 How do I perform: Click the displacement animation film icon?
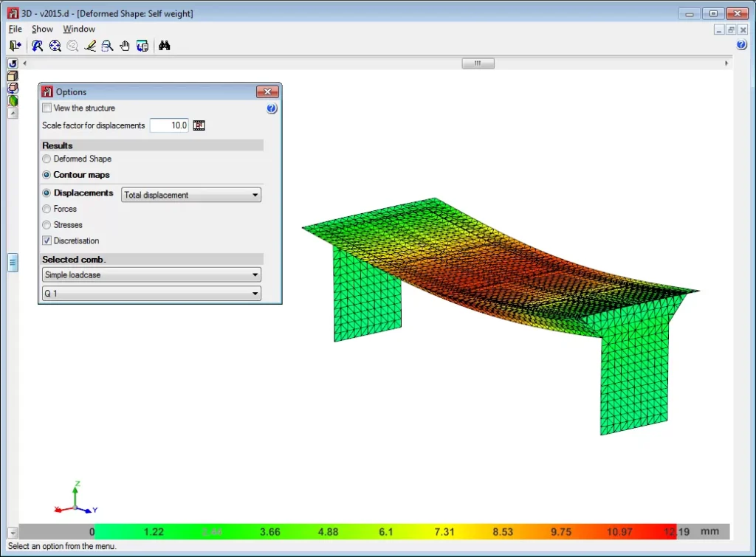click(199, 125)
